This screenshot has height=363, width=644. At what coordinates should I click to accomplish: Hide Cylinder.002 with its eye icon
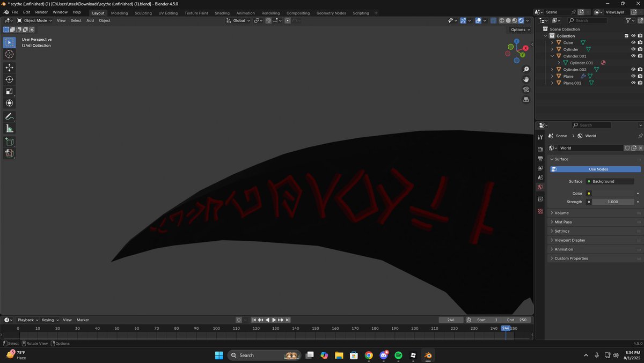[x=633, y=69]
